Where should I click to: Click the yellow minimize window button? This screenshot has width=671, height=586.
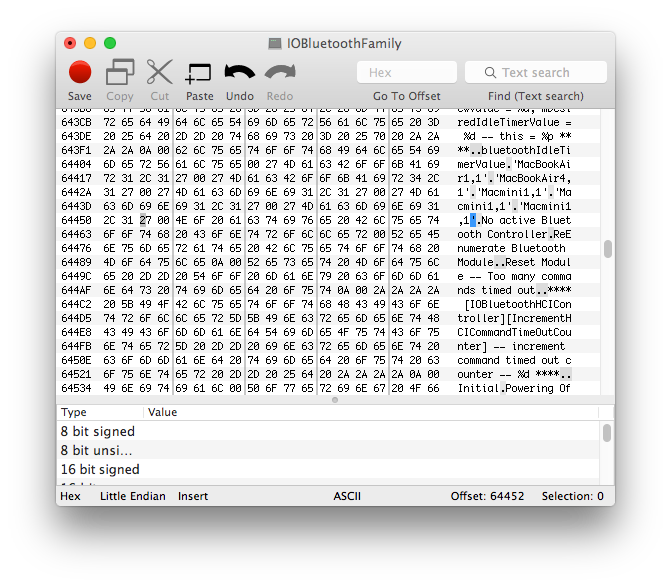[x=90, y=43]
